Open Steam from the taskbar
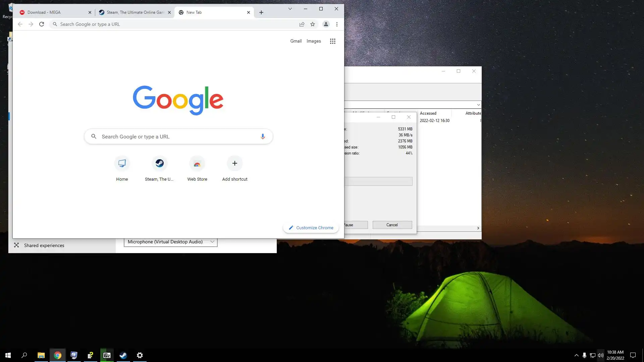Screen dimensions: 644x362 123,355
